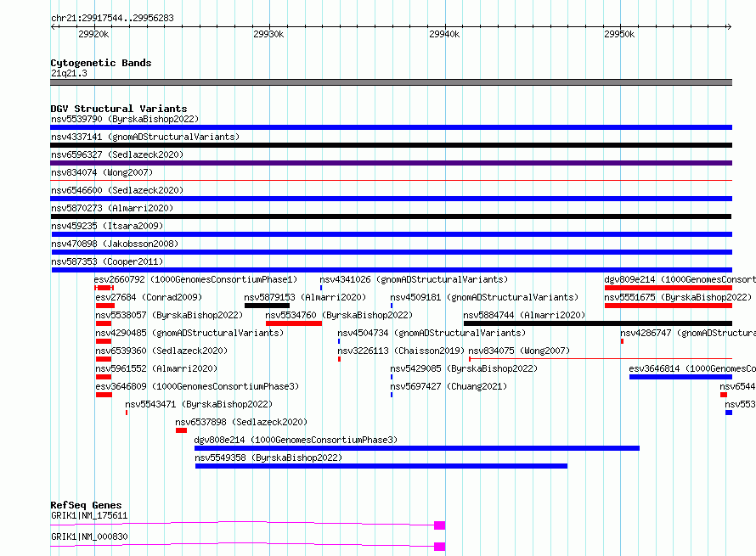
Task: Open nsv4337141 gnomADStructuralVariants variant
Action: (145, 137)
